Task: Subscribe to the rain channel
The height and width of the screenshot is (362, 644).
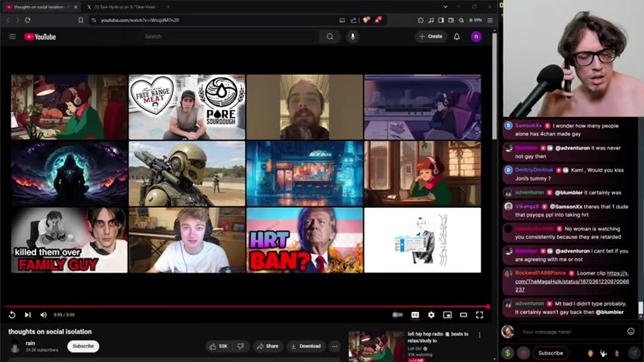Action: point(83,346)
